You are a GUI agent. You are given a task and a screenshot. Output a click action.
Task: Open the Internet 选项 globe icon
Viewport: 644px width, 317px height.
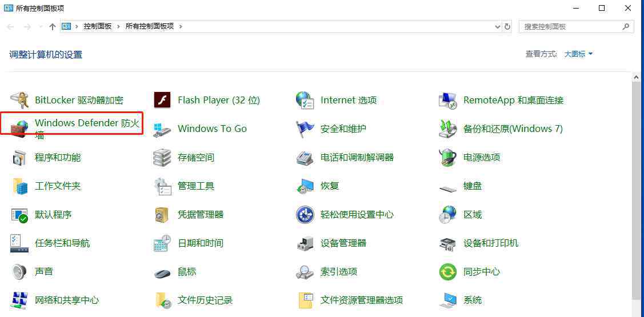[x=305, y=100]
